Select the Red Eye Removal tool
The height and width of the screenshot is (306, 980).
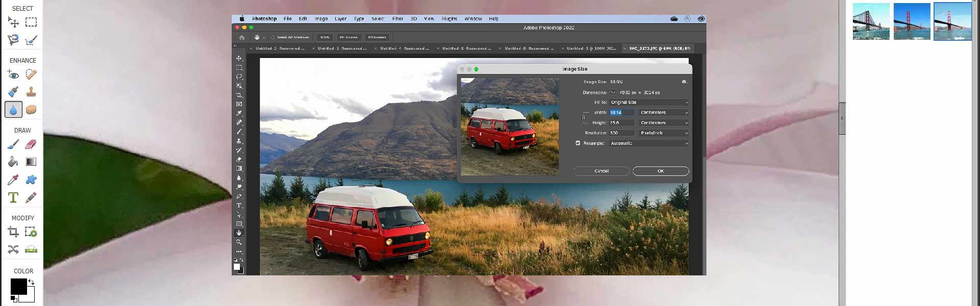click(13, 75)
